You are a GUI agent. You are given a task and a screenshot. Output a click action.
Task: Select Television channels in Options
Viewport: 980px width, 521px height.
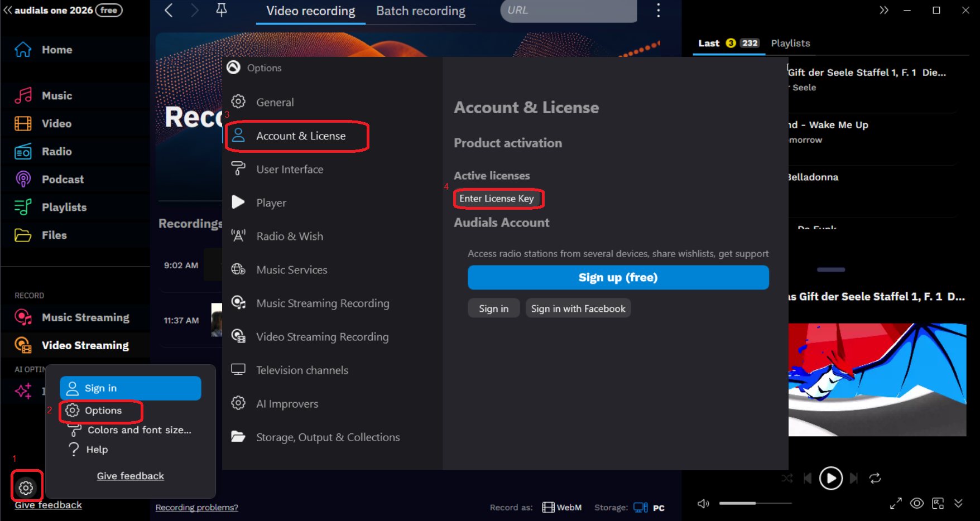[302, 370]
